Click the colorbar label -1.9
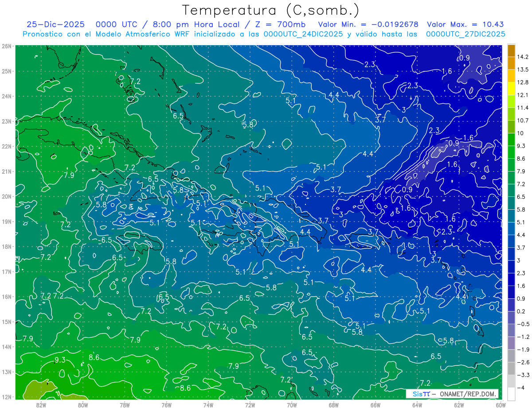 (523, 349)
